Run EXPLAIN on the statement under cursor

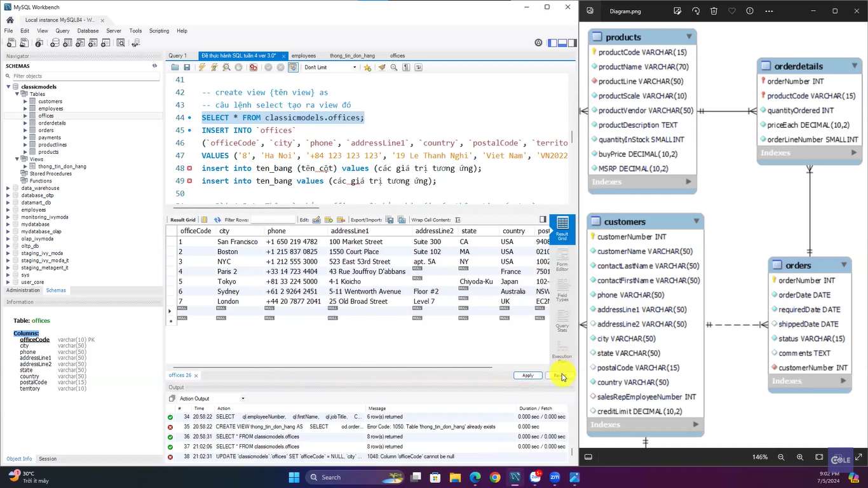coord(226,67)
